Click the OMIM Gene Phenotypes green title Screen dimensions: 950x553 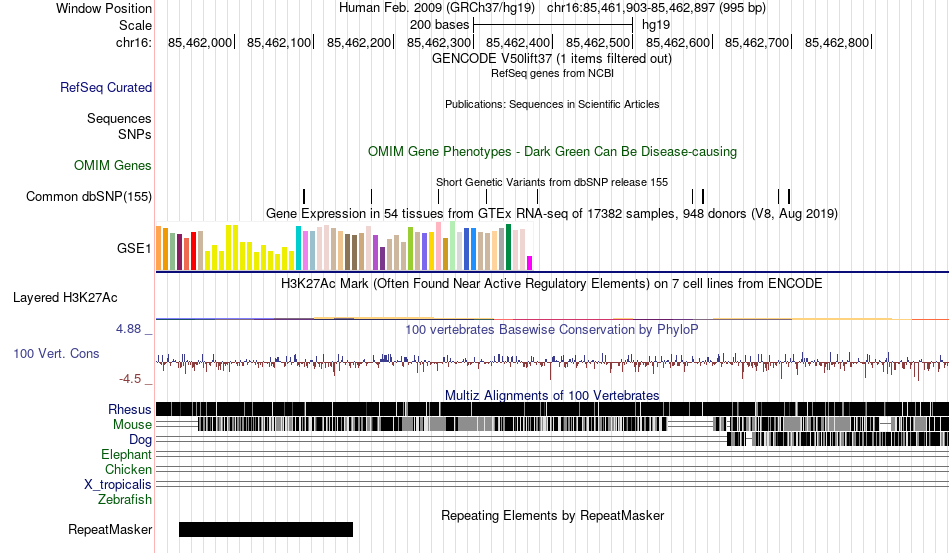tap(552, 151)
